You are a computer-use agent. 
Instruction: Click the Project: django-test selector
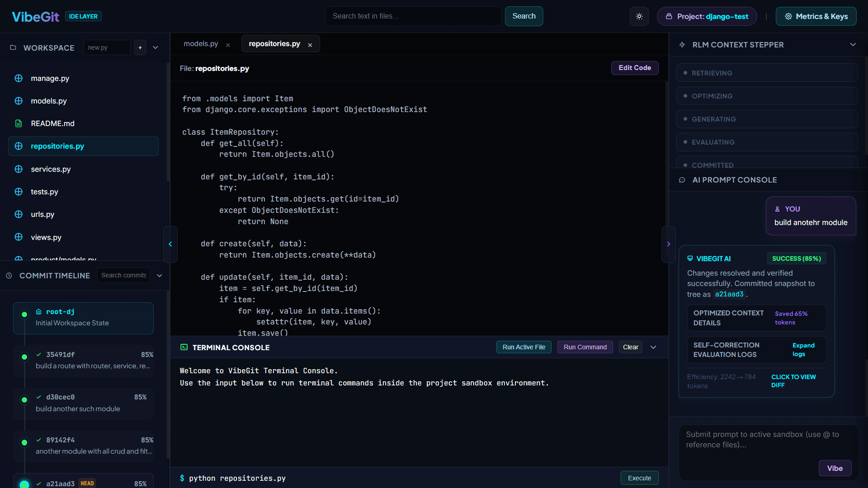click(x=707, y=16)
